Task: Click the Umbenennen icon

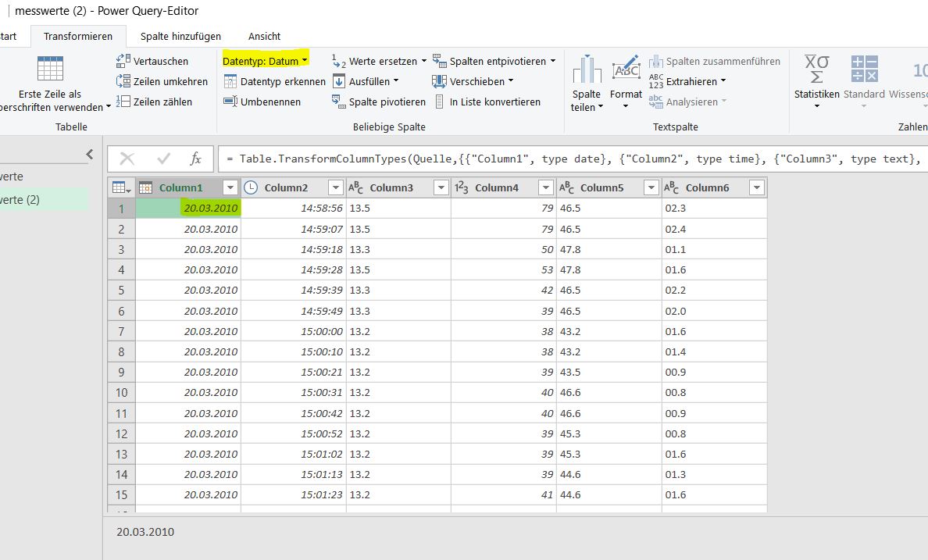Action: click(230, 102)
